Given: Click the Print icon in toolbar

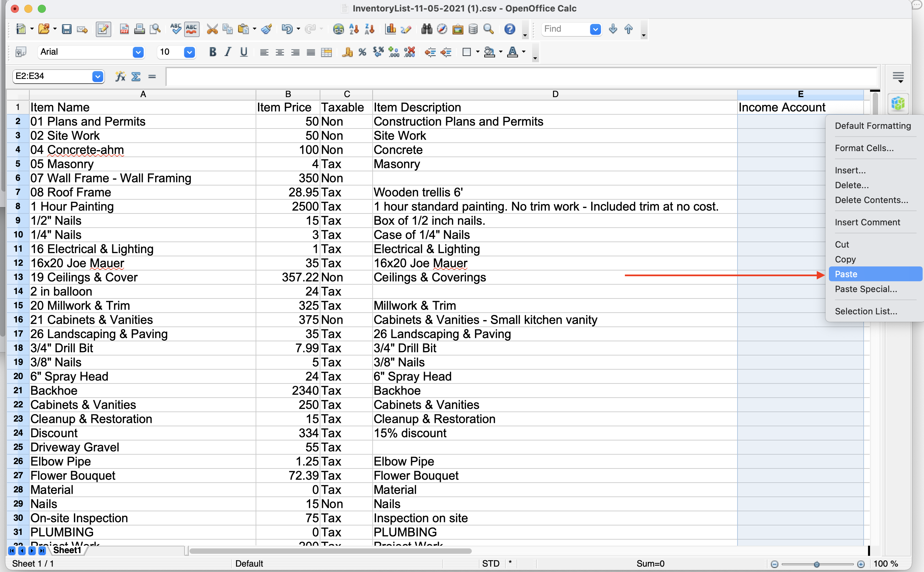Looking at the screenshot, I should [x=139, y=29].
